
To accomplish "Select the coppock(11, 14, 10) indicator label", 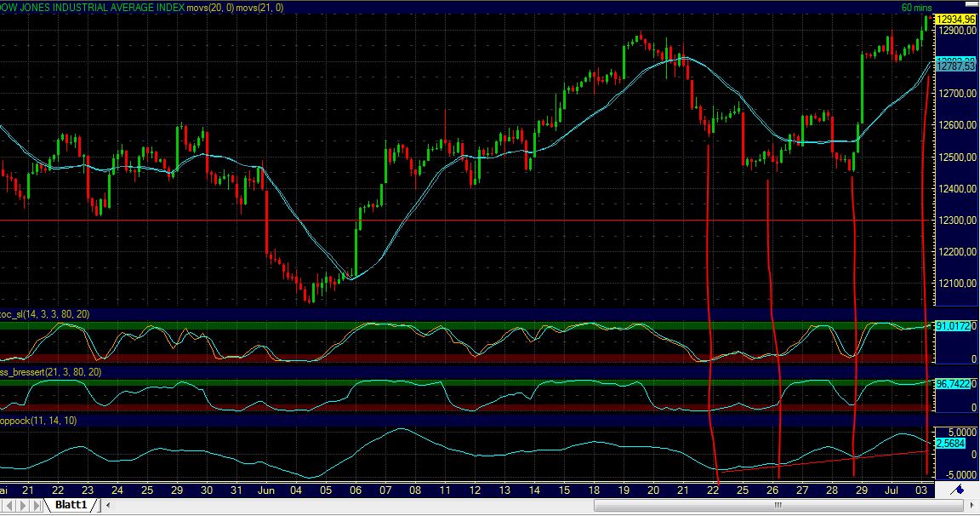I will click(x=38, y=421).
